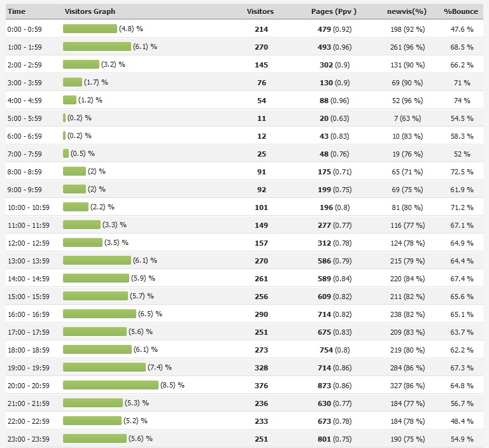
Task: Click the tiny bar for 5:00 - 5:59
Action: 64,118
